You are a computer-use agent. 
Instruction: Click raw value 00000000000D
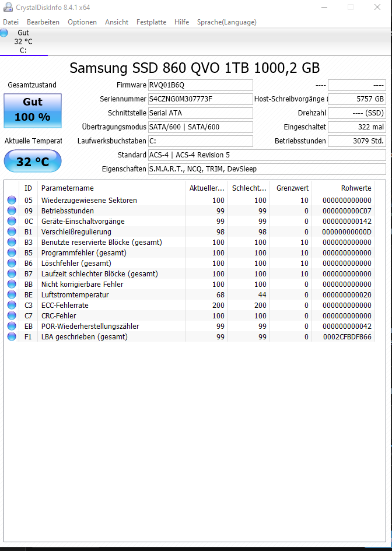[x=347, y=232]
